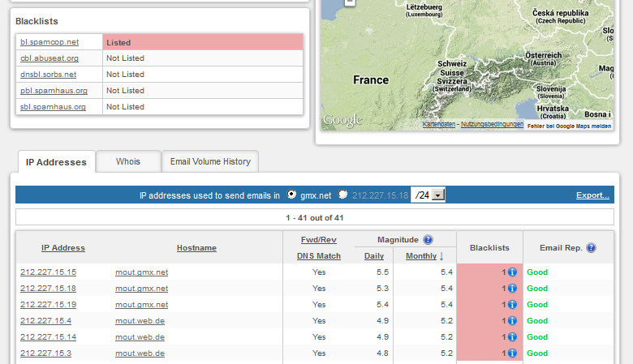Open mout.web.de hostname for 212.227.15.3

(140, 353)
